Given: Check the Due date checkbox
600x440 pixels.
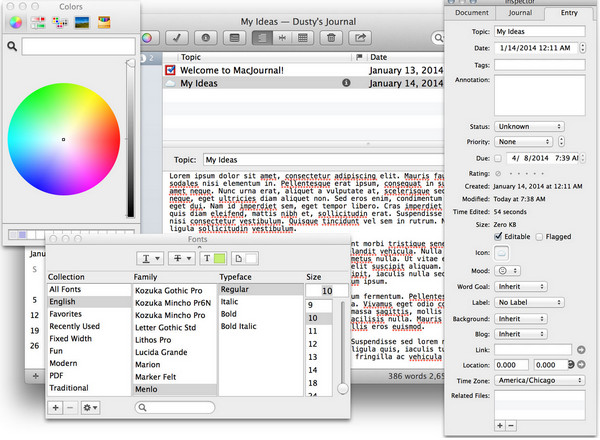Looking at the screenshot, I should [498, 158].
